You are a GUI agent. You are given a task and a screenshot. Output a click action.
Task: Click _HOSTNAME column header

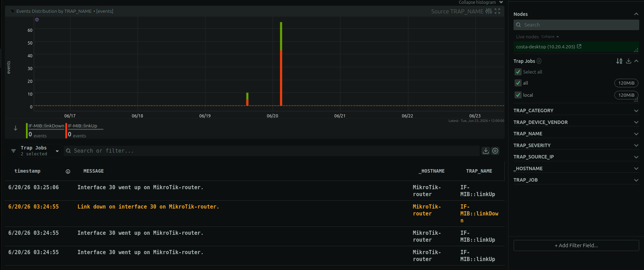pos(432,171)
